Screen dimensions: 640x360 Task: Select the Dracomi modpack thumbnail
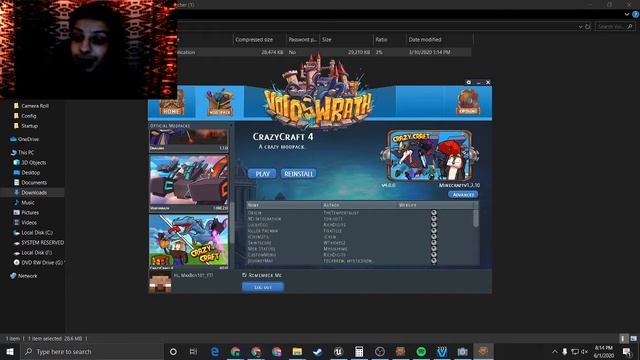189,139
